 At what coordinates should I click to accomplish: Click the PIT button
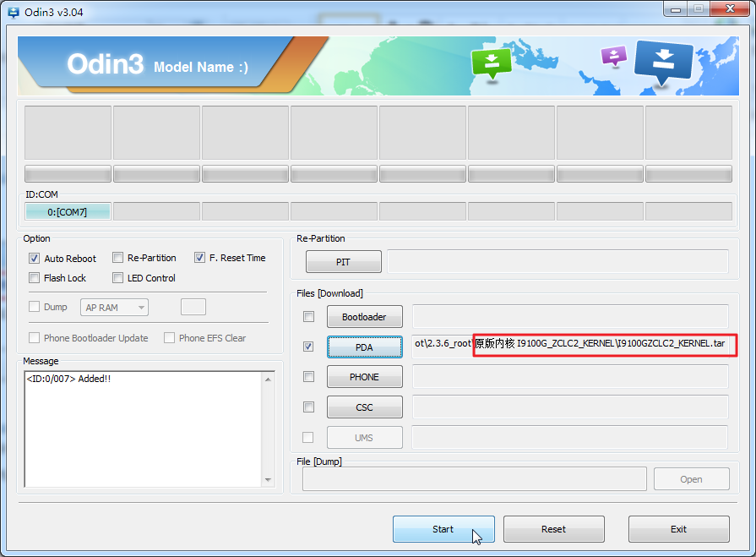pos(343,262)
